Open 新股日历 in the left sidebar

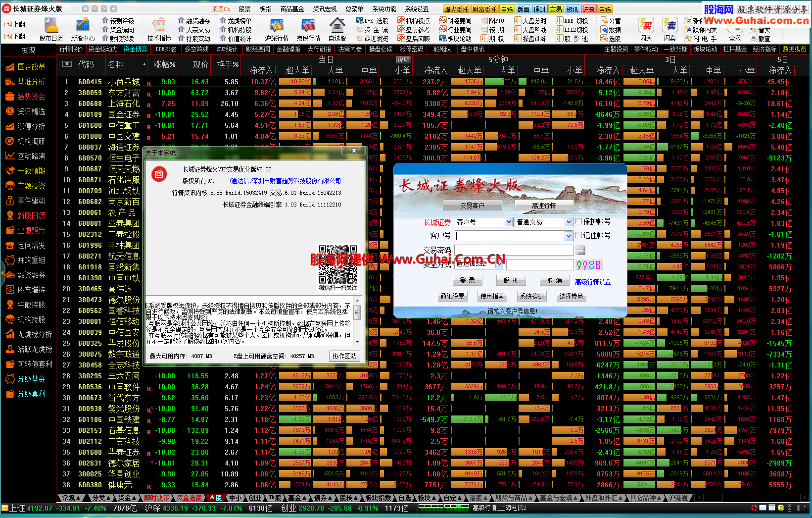click(26, 215)
